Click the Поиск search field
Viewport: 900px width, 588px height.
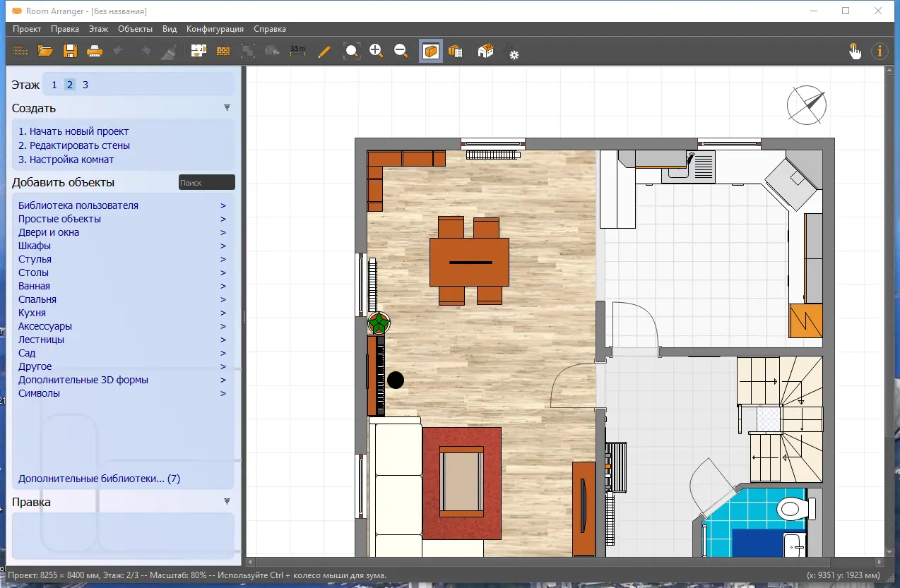coord(206,182)
